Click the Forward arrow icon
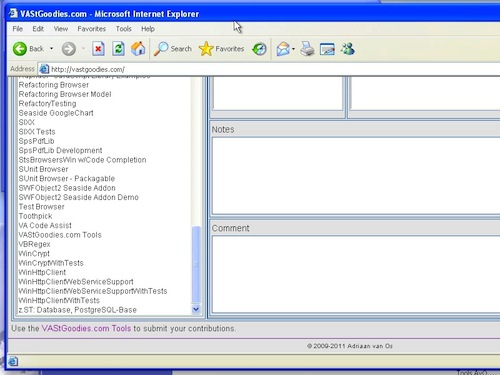500x375 pixels. [69, 49]
